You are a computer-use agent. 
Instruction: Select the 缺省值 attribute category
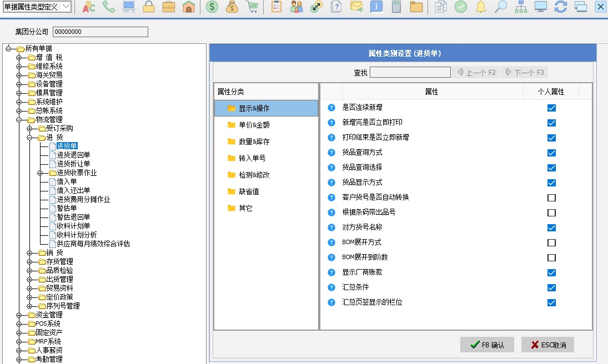click(249, 191)
